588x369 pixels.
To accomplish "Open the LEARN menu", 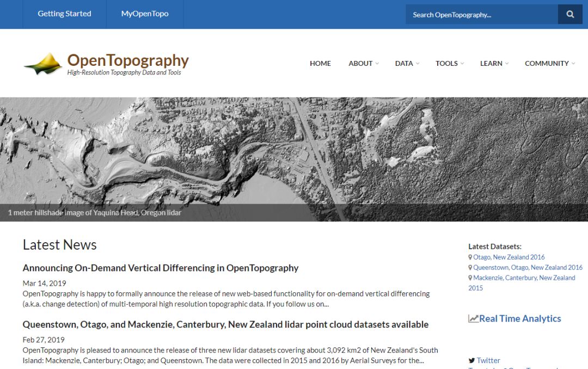I will click(x=491, y=63).
